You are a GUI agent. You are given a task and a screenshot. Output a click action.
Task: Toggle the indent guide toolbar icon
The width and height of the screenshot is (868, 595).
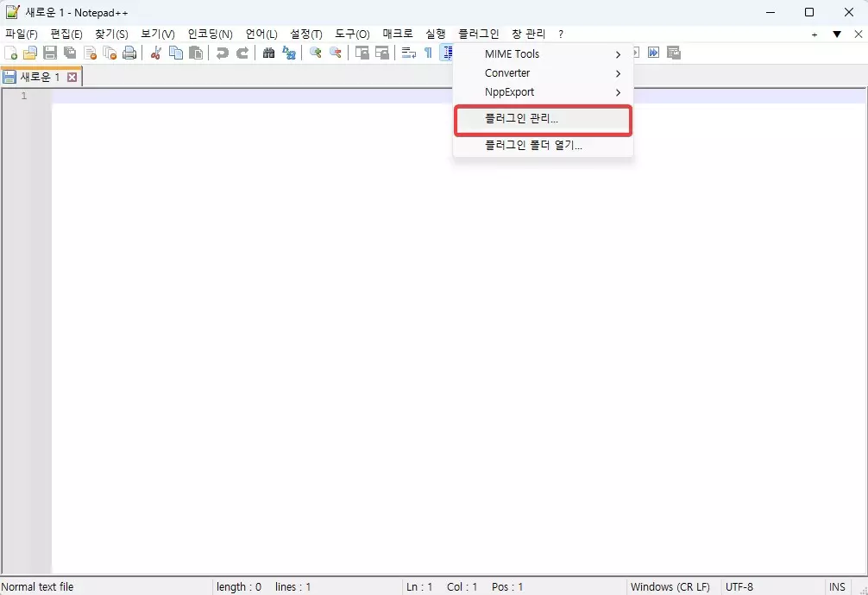[x=447, y=53]
